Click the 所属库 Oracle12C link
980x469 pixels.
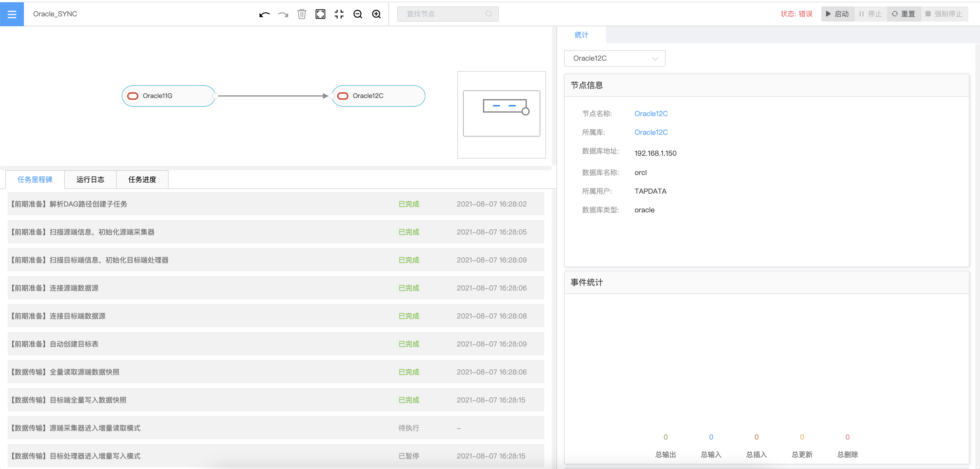tap(650, 132)
